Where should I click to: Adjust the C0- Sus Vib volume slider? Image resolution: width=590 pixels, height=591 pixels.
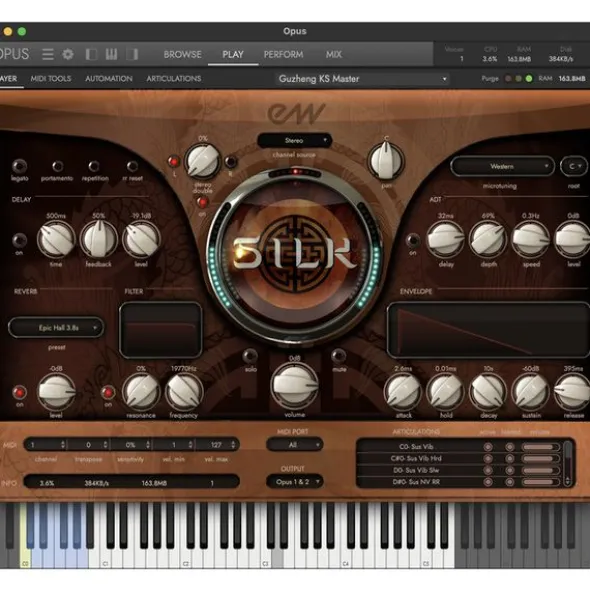pos(540,447)
